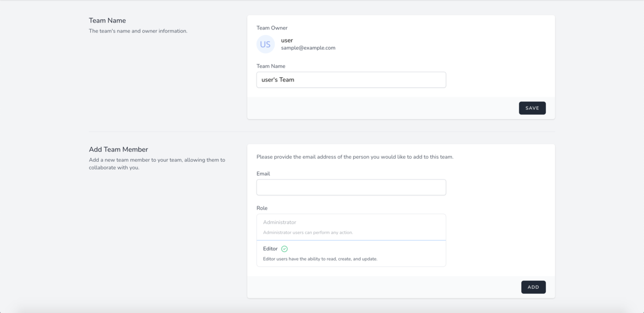Click the Editor role description text
644x313 pixels.
[x=320, y=259]
